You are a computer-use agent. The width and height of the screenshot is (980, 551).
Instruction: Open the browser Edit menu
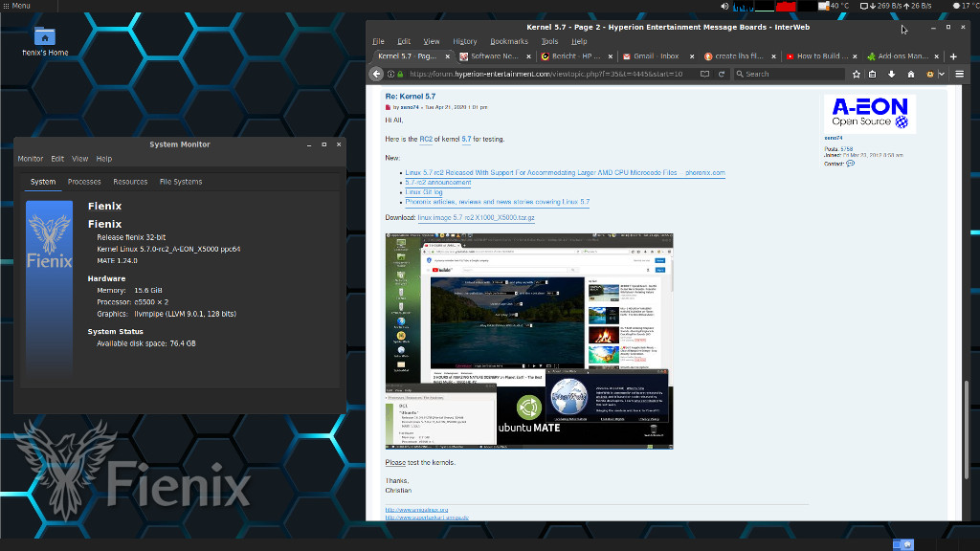pyautogui.click(x=404, y=41)
